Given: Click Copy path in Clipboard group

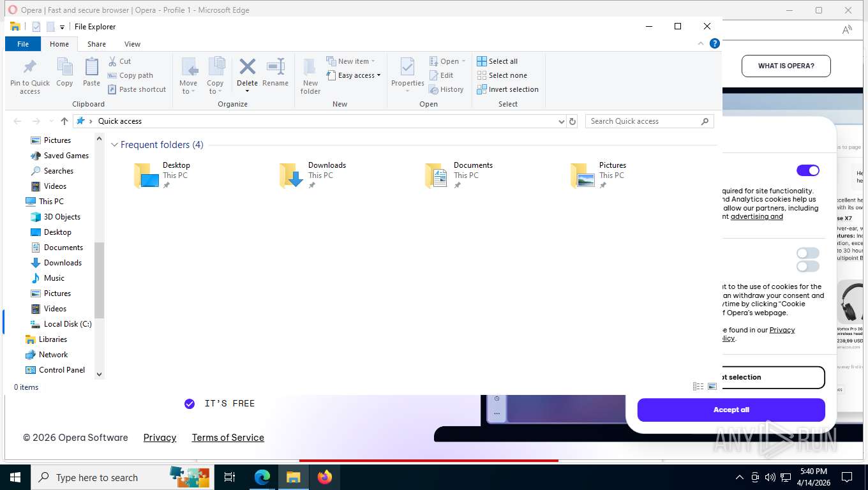Looking at the screenshot, I should pos(130,75).
